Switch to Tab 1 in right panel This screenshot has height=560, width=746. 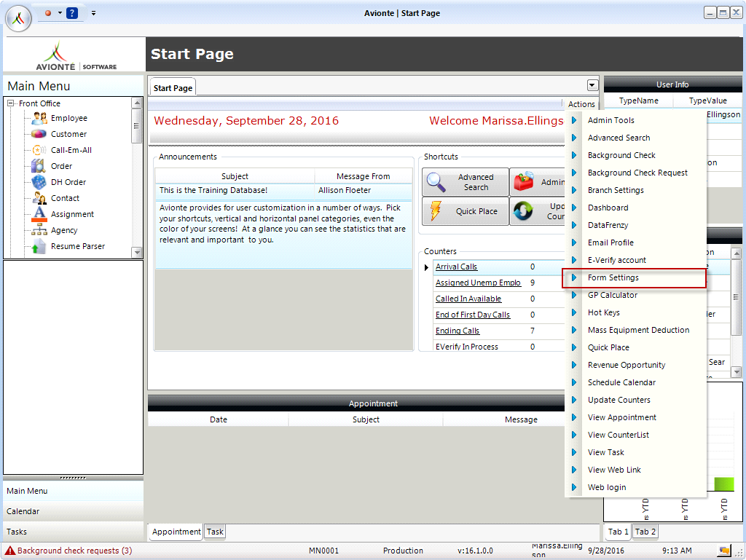pyautogui.click(x=618, y=532)
